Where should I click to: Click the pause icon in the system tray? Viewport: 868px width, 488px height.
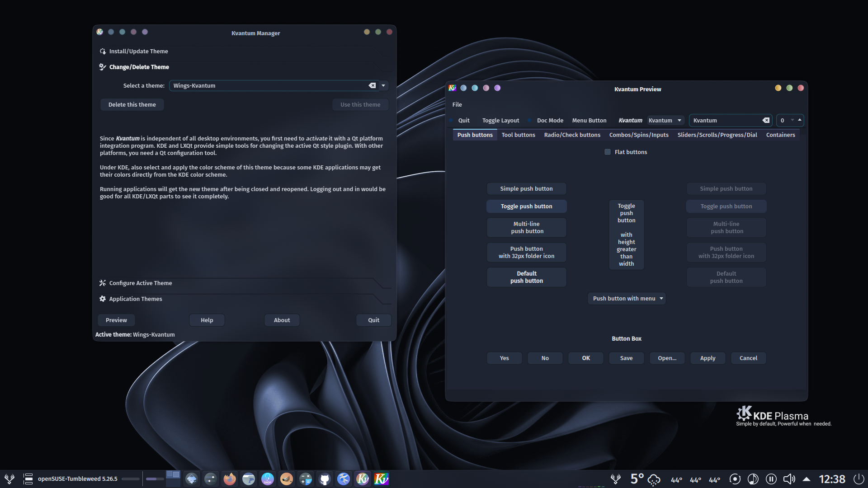pos(771,479)
